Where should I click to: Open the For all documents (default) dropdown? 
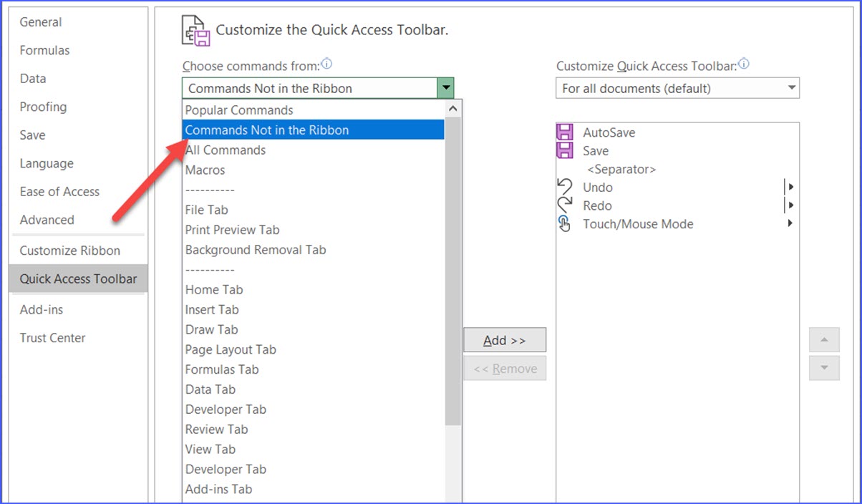790,88
